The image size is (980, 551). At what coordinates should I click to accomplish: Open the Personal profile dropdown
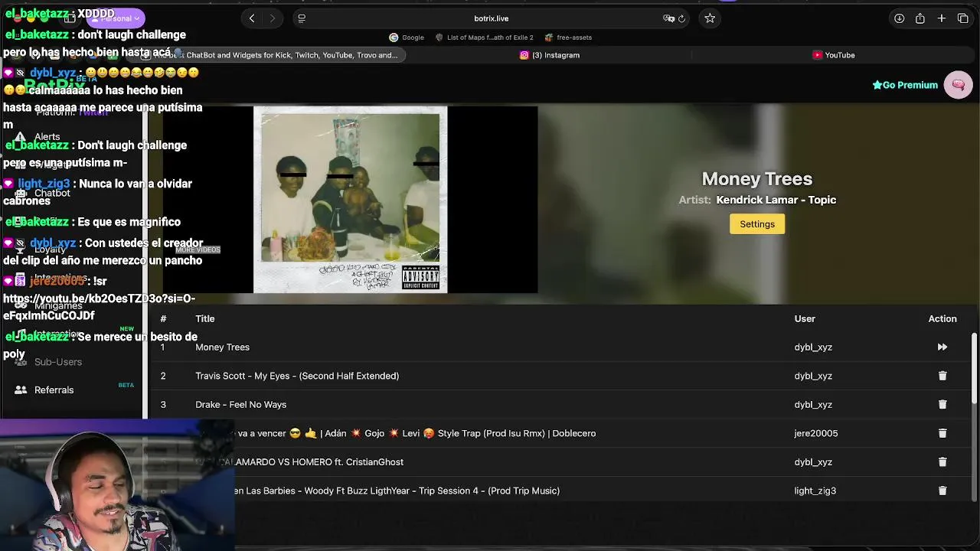click(115, 18)
